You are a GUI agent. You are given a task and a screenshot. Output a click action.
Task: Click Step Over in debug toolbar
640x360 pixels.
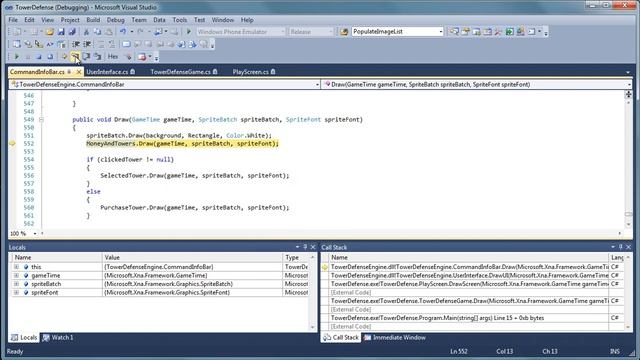pyautogui.click(x=86, y=57)
